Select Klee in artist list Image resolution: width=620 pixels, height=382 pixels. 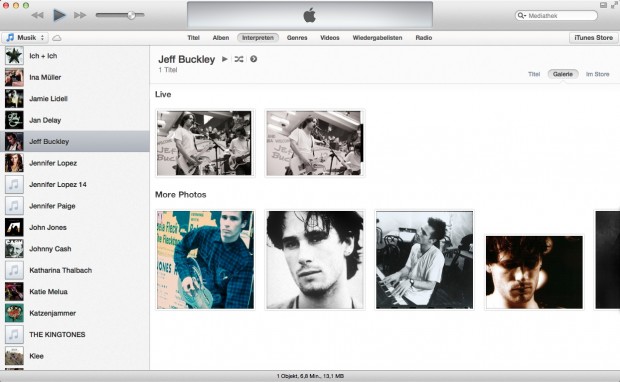[75, 356]
